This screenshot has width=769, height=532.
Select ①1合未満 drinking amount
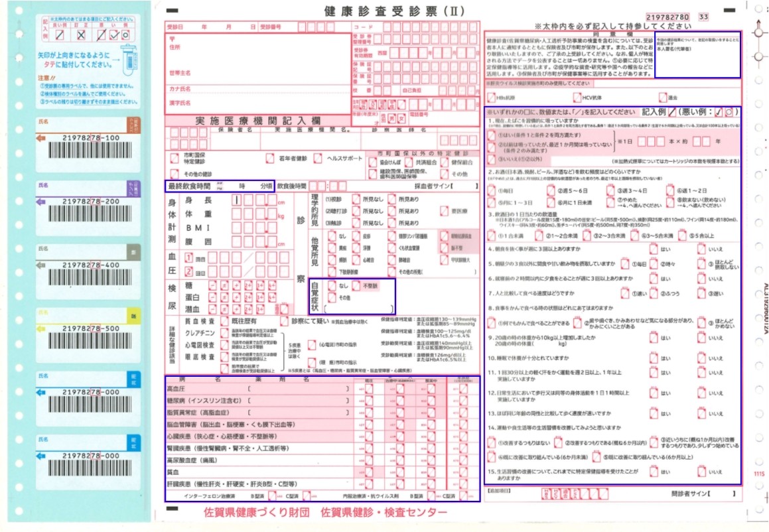tap(491, 236)
